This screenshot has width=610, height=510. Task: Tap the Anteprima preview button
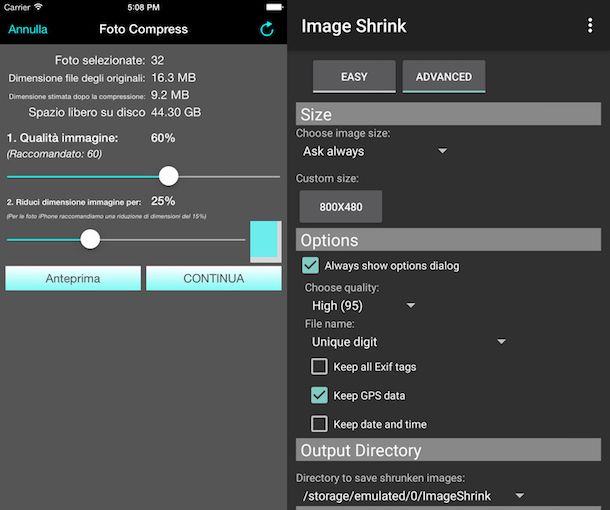click(73, 278)
